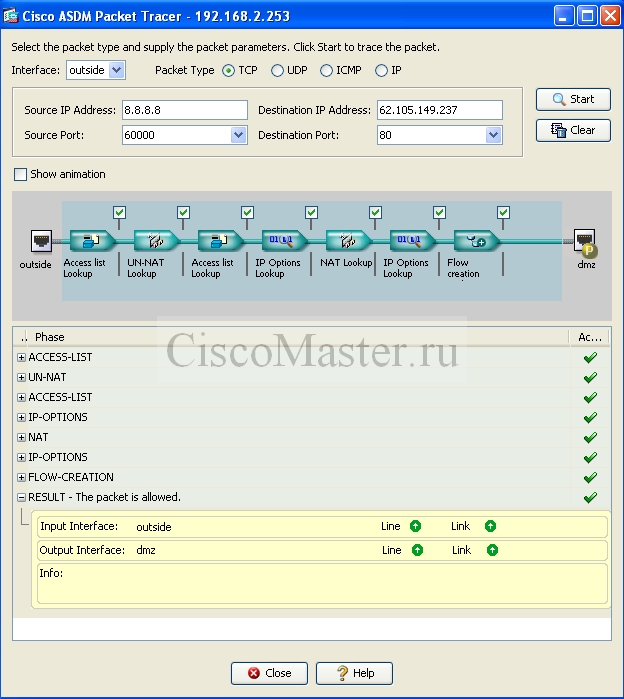Image resolution: width=624 pixels, height=699 pixels.
Task: Select ICMP packet type
Action: [x=326, y=70]
